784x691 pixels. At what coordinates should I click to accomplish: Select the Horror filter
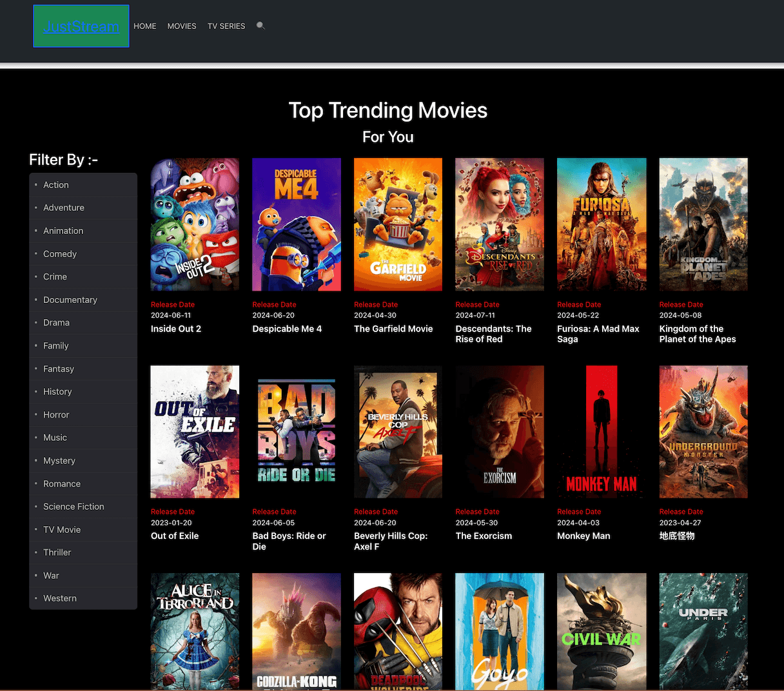(x=83, y=414)
